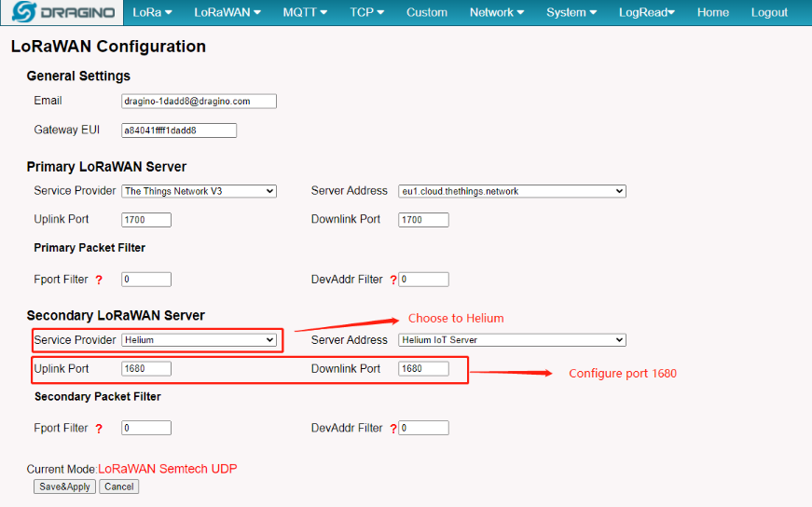Image resolution: width=812 pixels, height=507 pixels.
Task: Open Secondary Server Address Helium IoT dropdown
Action: pos(512,340)
